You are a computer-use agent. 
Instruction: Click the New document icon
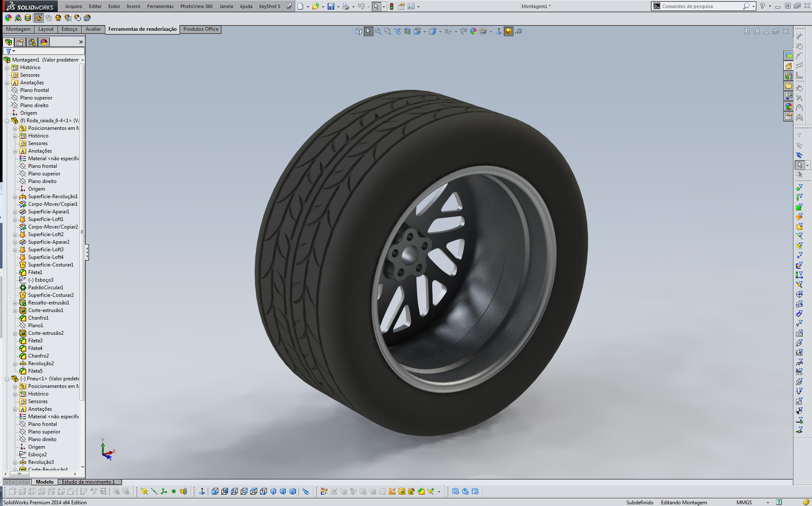point(301,6)
